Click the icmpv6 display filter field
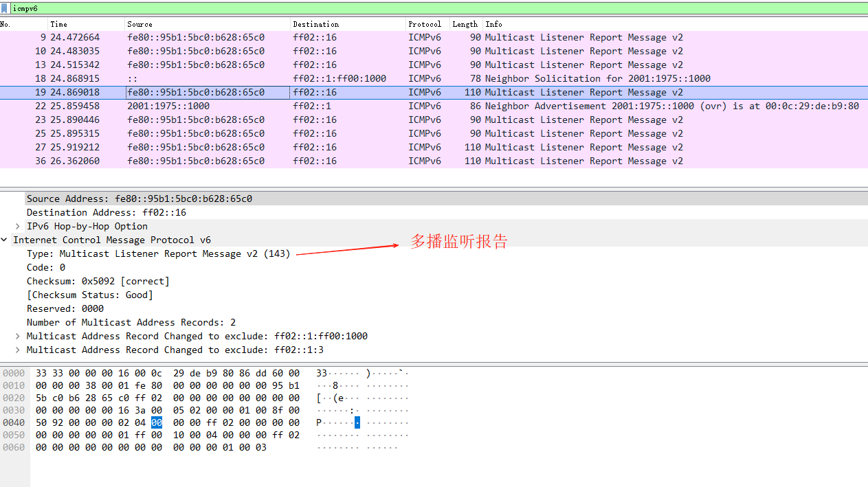This screenshot has height=487, width=868. 440,8
